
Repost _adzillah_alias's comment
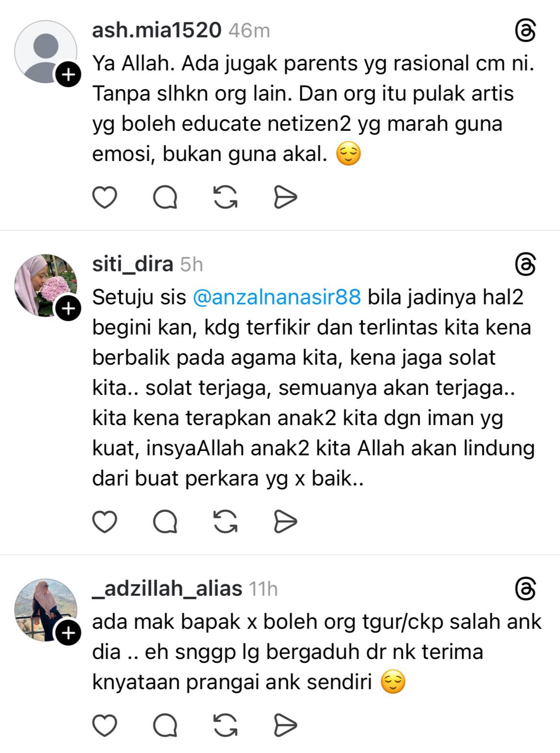(x=226, y=725)
